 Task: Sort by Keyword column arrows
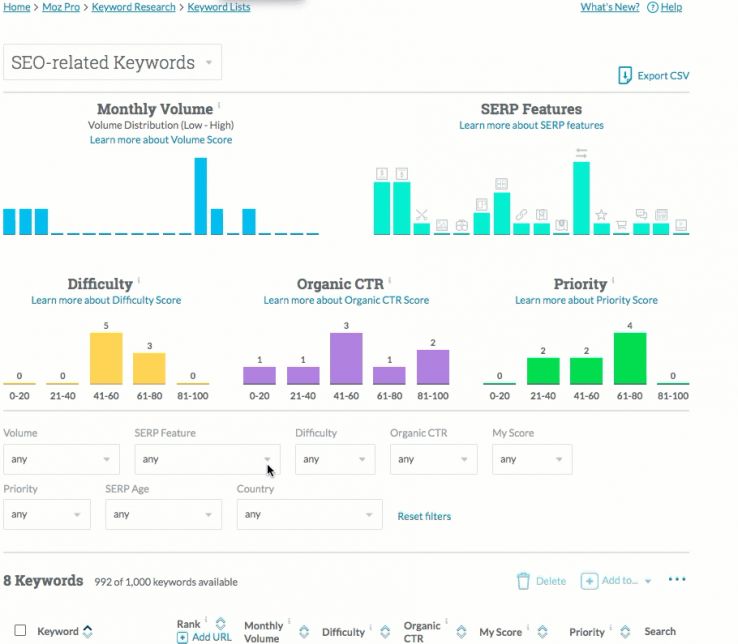point(87,631)
